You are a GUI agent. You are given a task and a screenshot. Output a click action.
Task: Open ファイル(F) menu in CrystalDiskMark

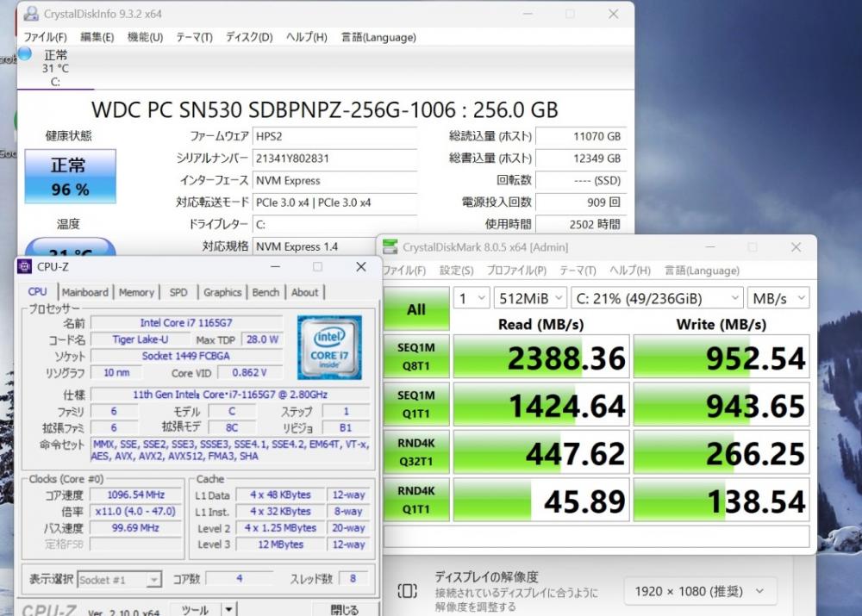click(404, 271)
